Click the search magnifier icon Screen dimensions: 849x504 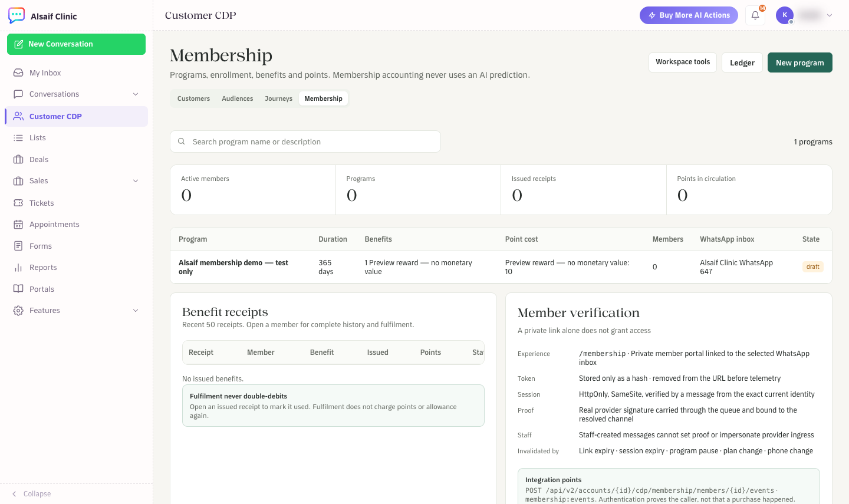pyautogui.click(x=182, y=141)
